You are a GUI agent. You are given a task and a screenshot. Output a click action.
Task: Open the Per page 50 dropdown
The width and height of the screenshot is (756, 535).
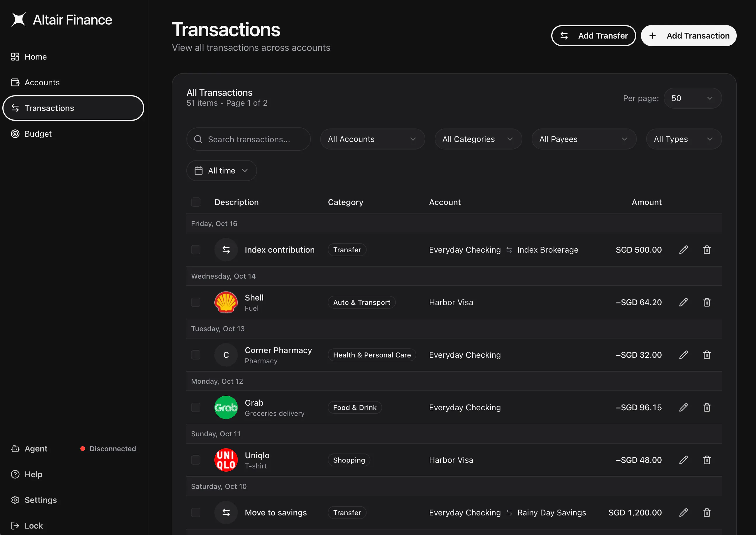point(693,98)
